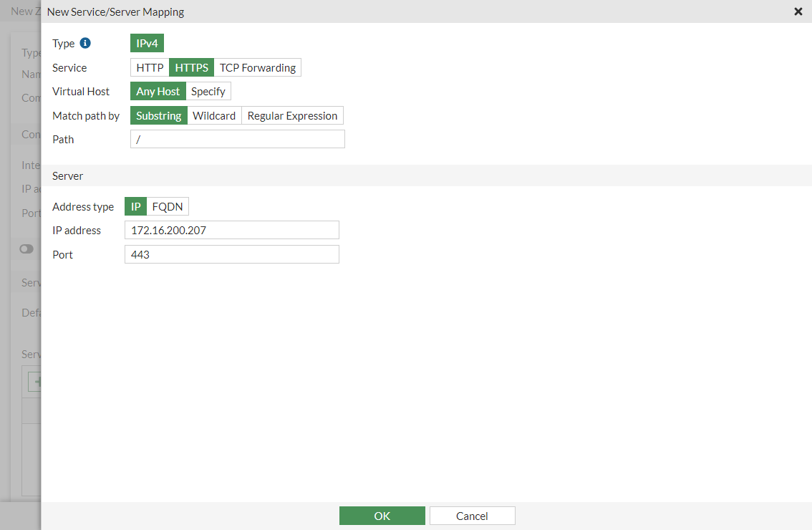This screenshot has height=530, width=812.
Task: Click the Type info tooltip icon
Action: (86, 43)
